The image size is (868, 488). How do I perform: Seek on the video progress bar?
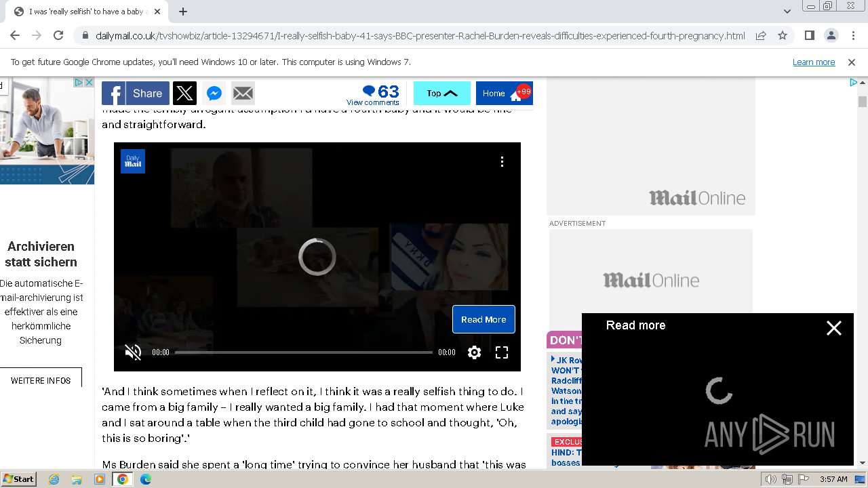(x=303, y=352)
